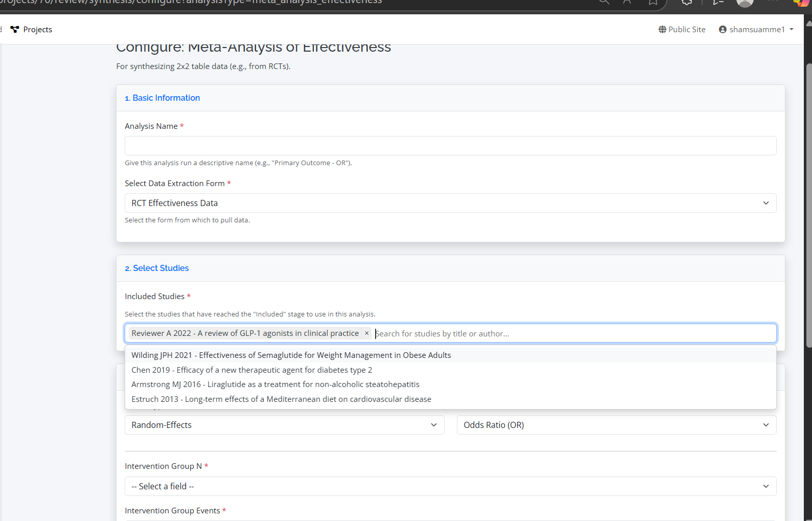Open the Projects link in navbar

click(x=31, y=30)
